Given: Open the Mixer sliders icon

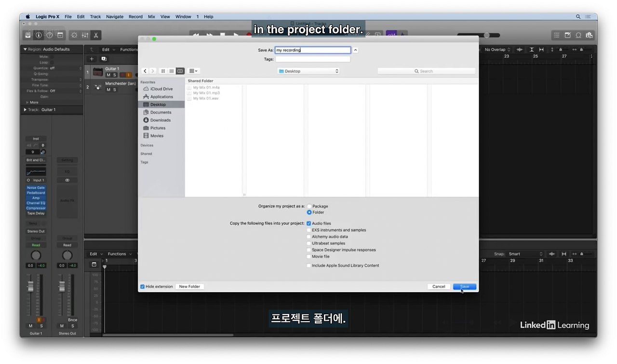Looking at the screenshot, I should click(x=85, y=35).
